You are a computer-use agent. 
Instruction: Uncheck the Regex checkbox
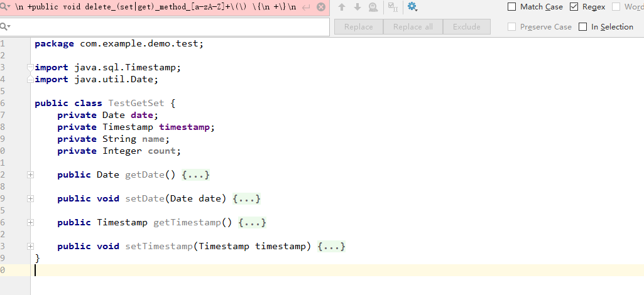[x=574, y=6]
